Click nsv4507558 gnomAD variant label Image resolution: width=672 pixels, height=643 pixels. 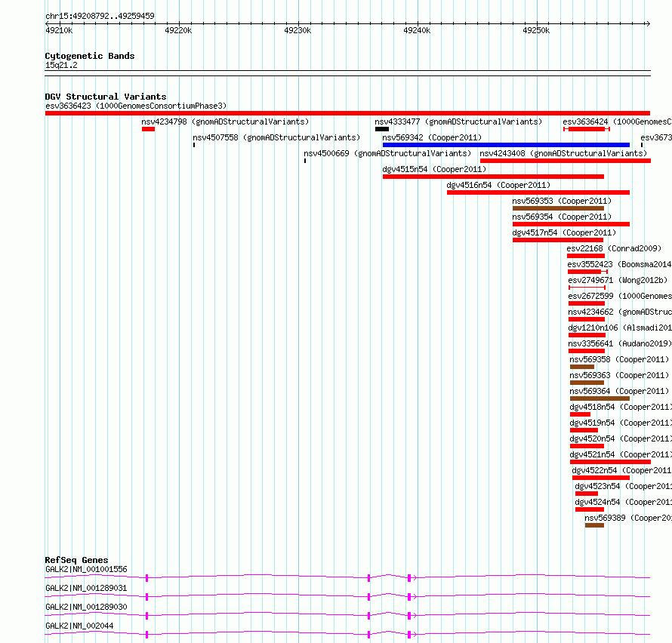coord(276,137)
